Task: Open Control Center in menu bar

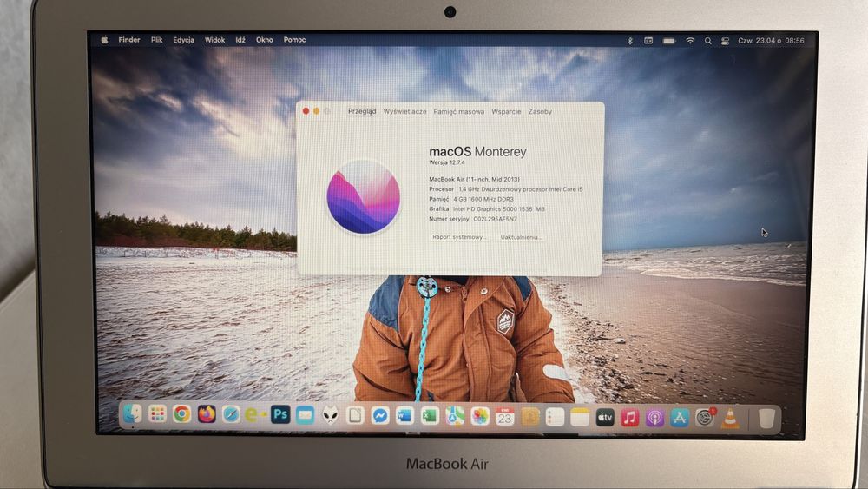Action: 725,41
